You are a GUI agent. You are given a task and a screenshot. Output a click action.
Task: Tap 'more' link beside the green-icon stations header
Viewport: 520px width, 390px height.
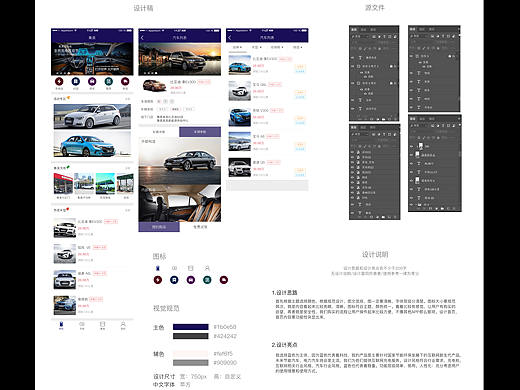tap(127, 168)
